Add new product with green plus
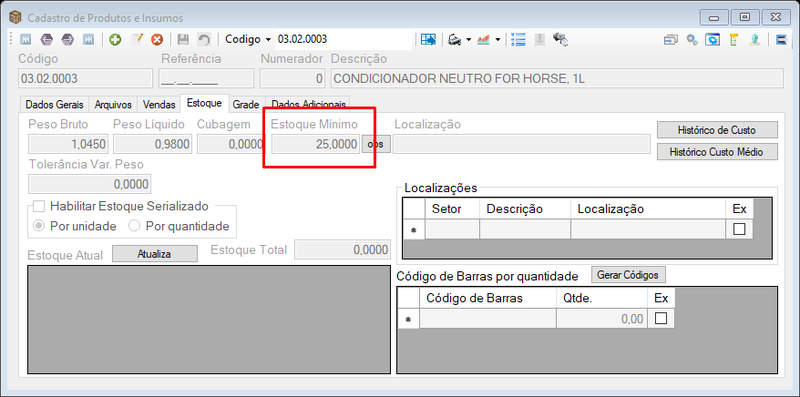The height and width of the screenshot is (397, 800). coord(115,39)
